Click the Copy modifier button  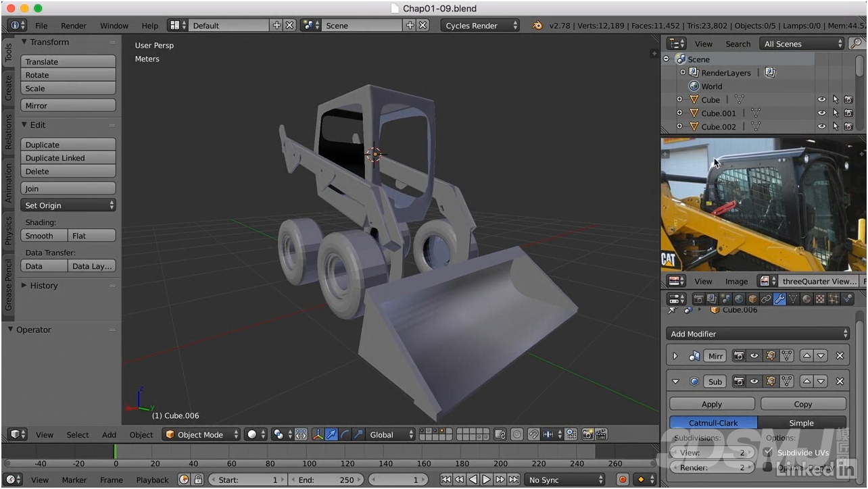point(803,404)
